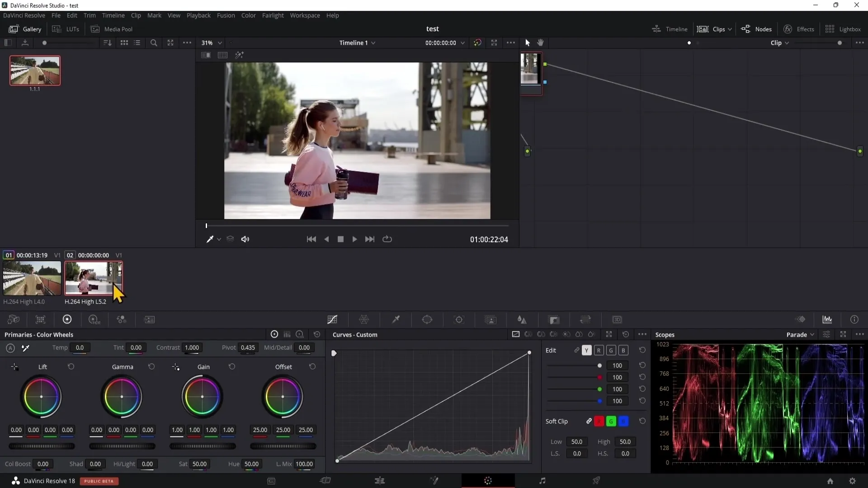
Task: Open the Mark menu
Action: coord(154,15)
